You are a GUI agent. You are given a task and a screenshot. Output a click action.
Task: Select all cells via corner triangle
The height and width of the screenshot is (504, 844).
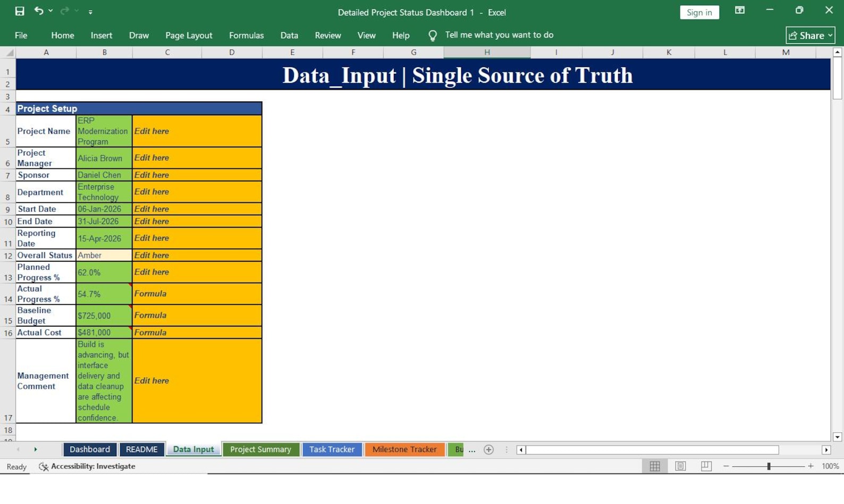point(9,53)
